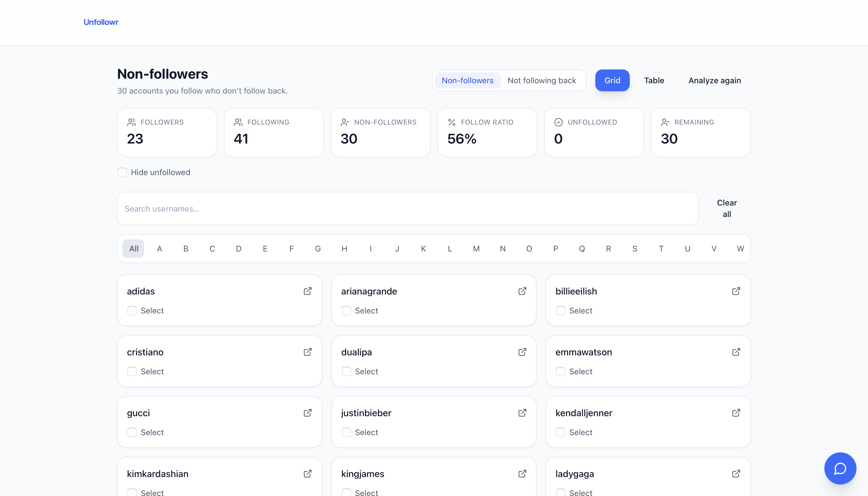868x496 pixels.
Task: Click the Following count 41
Action: coord(241,139)
